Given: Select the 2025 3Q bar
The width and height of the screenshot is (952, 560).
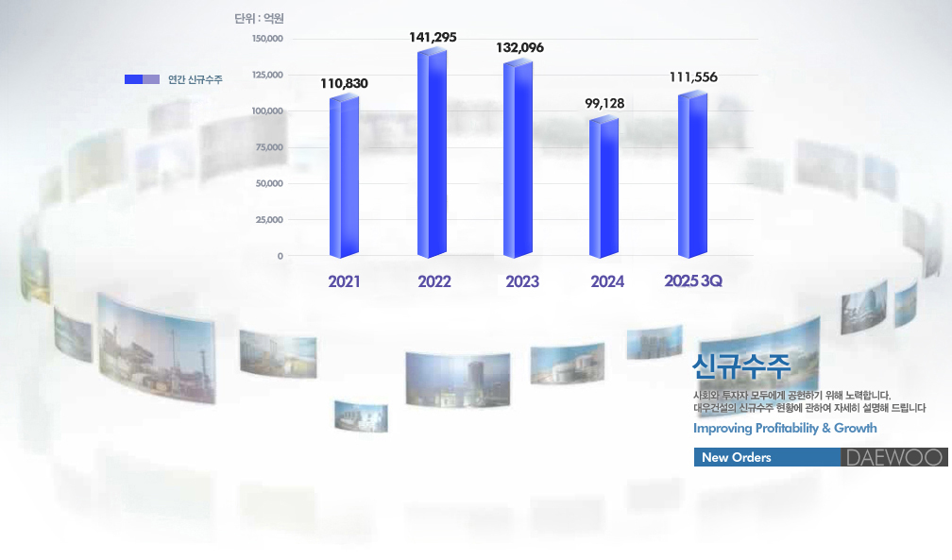Looking at the screenshot, I should click(692, 175).
